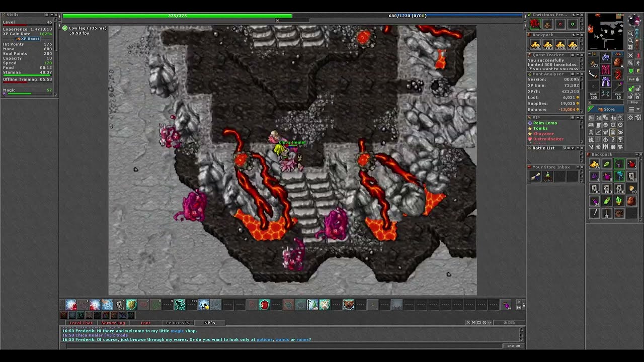
Task: Collapse the Your Store Inbox panel
Action: pos(578,167)
